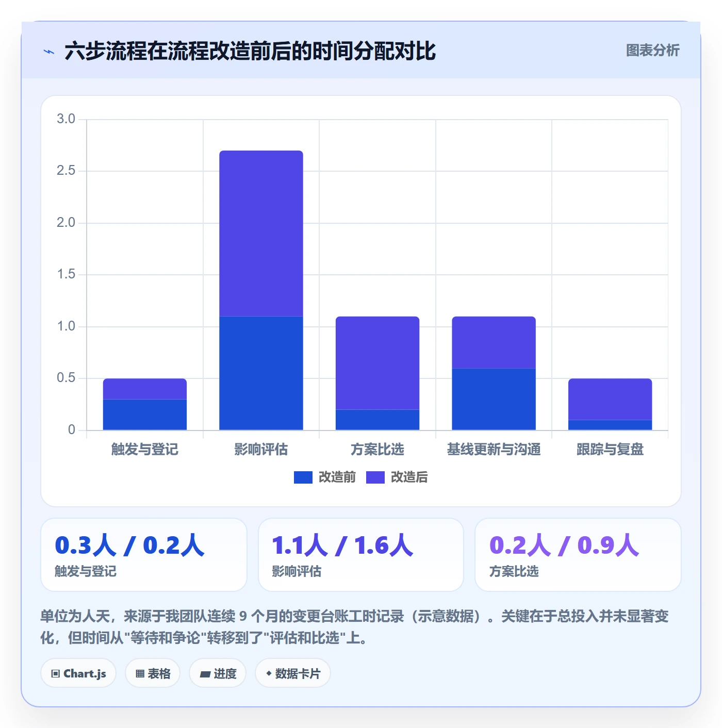Click the 改造后 legend label text
The height and width of the screenshot is (728, 722).
[409, 477]
